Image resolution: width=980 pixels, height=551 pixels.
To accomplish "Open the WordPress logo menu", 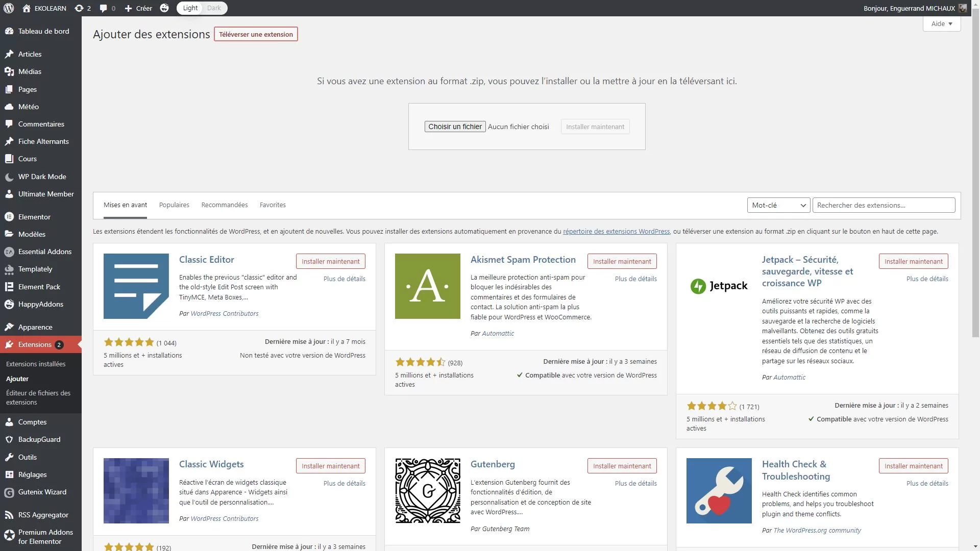I will (9, 8).
